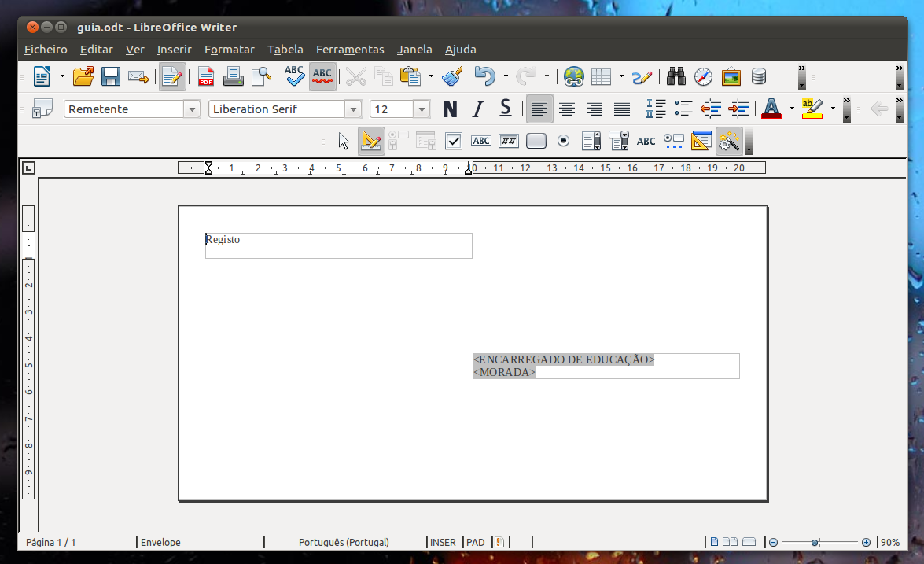Expand the font size dropdown showing 12

(421, 109)
